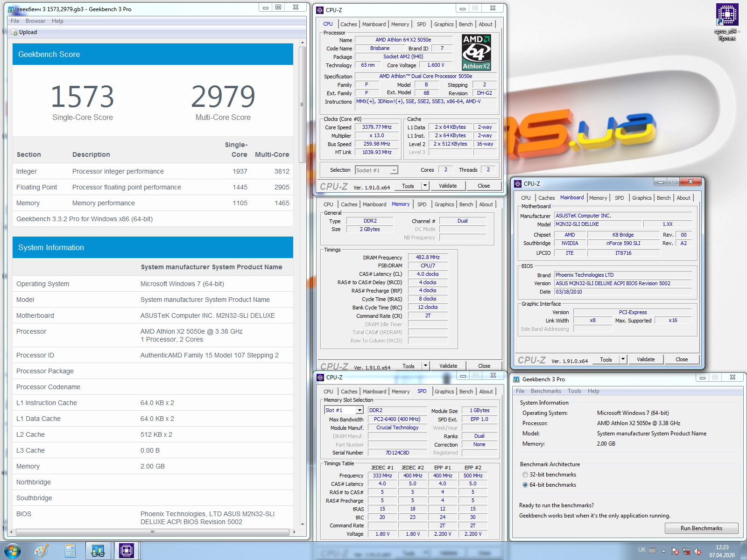The image size is (747, 560).
Task: Open Tools menu in Geekbench 3 Pro
Action: tap(574, 391)
